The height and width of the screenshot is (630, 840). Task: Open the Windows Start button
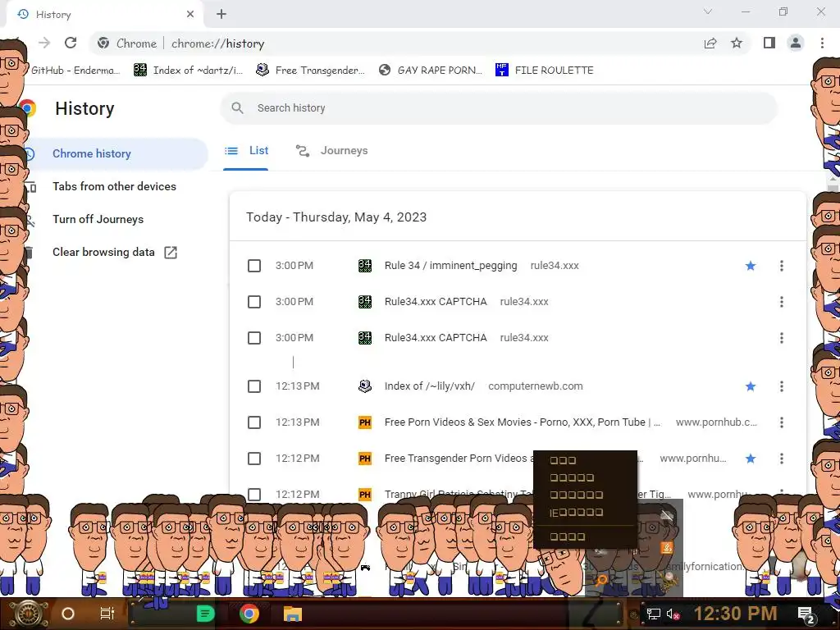(28, 614)
